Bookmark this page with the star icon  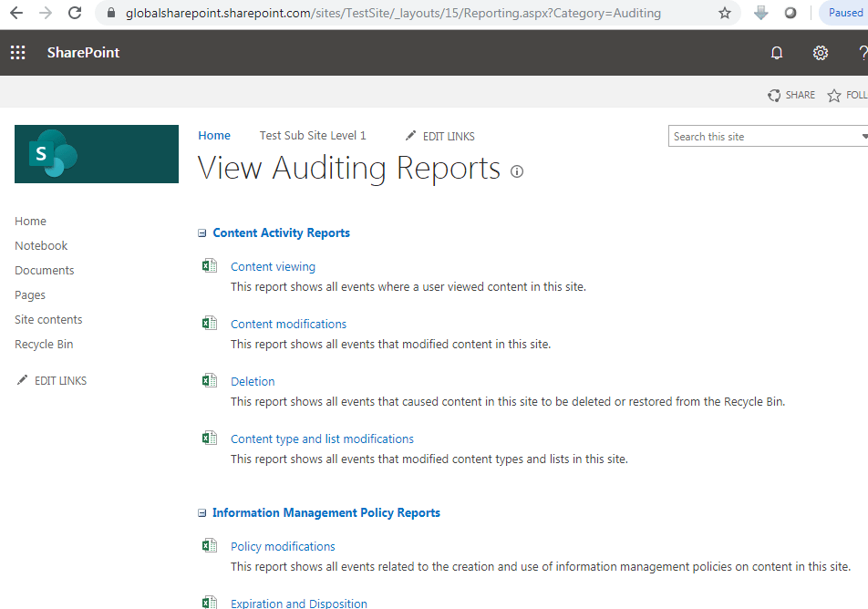725,13
